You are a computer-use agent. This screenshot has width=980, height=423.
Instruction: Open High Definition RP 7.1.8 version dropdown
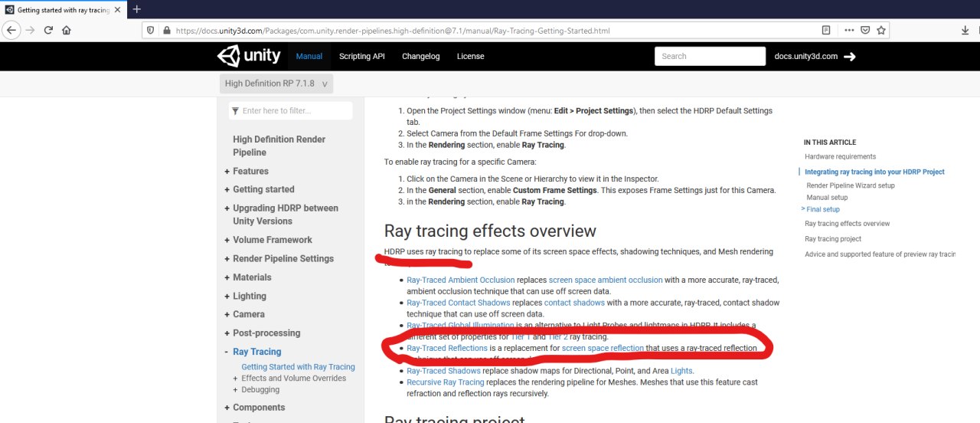pos(276,84)
